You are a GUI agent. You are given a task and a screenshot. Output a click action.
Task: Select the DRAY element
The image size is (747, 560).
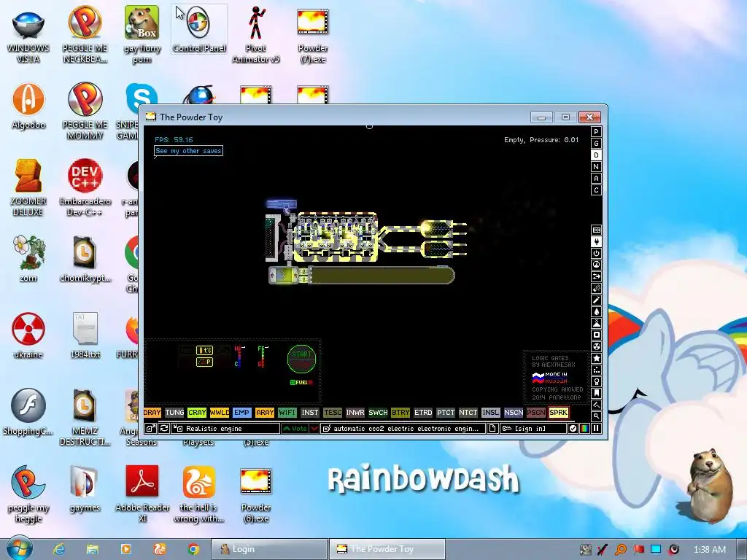(x=152, y=413)
